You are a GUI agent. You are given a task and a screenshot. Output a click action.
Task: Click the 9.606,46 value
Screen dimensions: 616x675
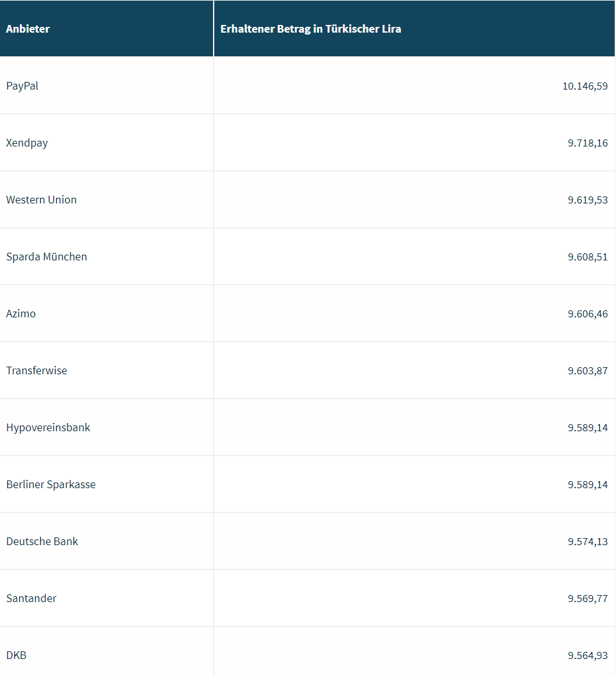(587, 314)
